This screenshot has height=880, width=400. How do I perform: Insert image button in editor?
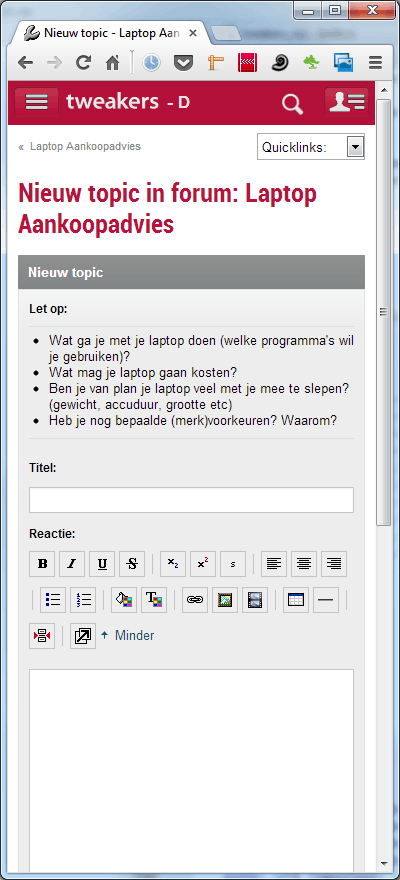pyautogui.click(x=225, y=600)
